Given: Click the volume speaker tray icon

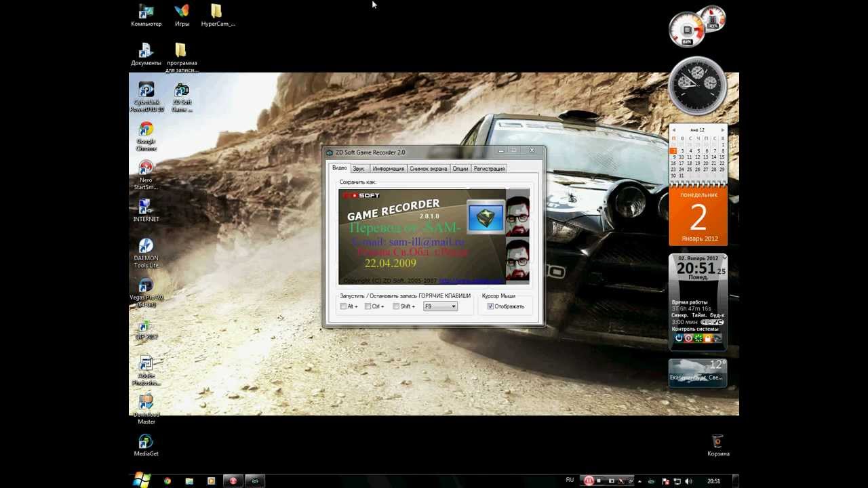Looking at the screenshot, I should point(689,481).
